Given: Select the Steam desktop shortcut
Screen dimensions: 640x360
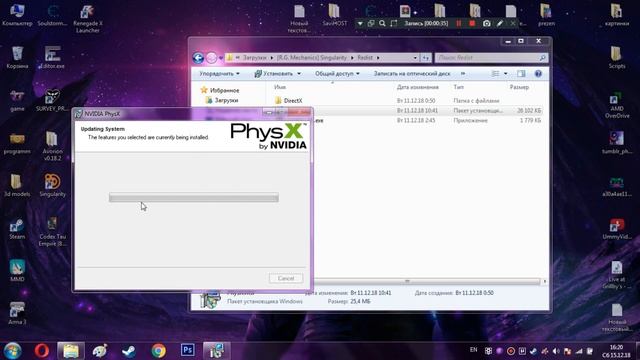Looking at the screenshot, I should point(17,229).
